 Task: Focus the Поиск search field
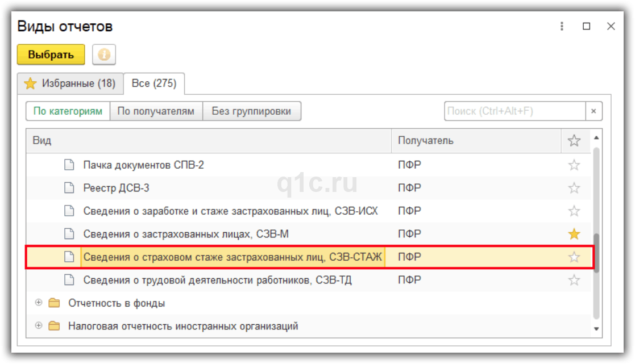[514, 111]
